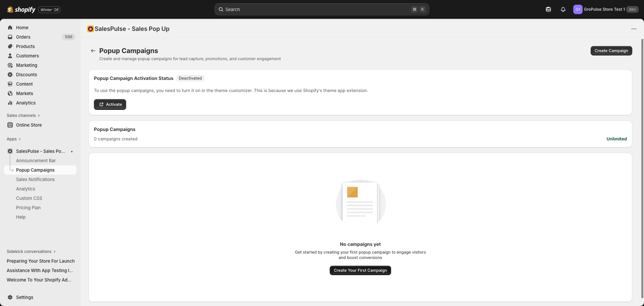Open Products using the tag icon
Screen dimensions: 644x306
pos(10,46)
